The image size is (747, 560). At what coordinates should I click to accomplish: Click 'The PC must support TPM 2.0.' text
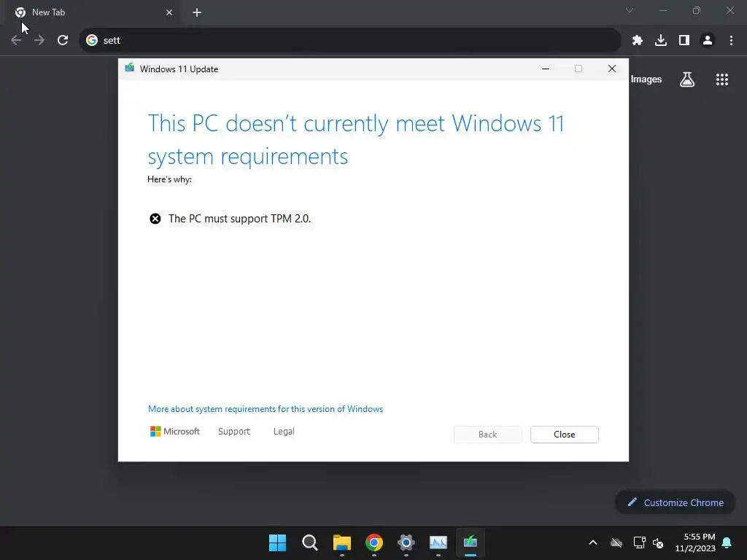click(x=239, y=219)
